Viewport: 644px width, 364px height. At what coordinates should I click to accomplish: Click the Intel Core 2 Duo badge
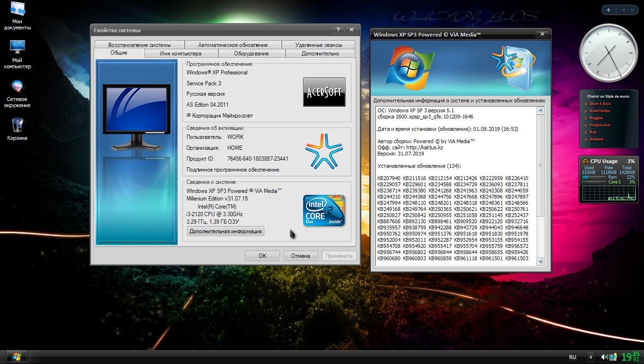tap(324, 210)
